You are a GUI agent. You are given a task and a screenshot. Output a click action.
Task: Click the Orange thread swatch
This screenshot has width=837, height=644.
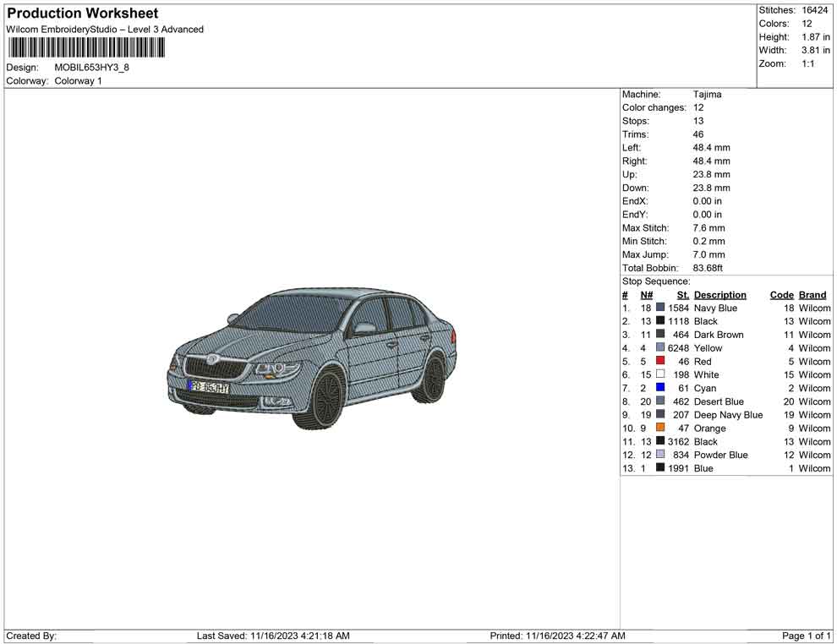point(660,428)
